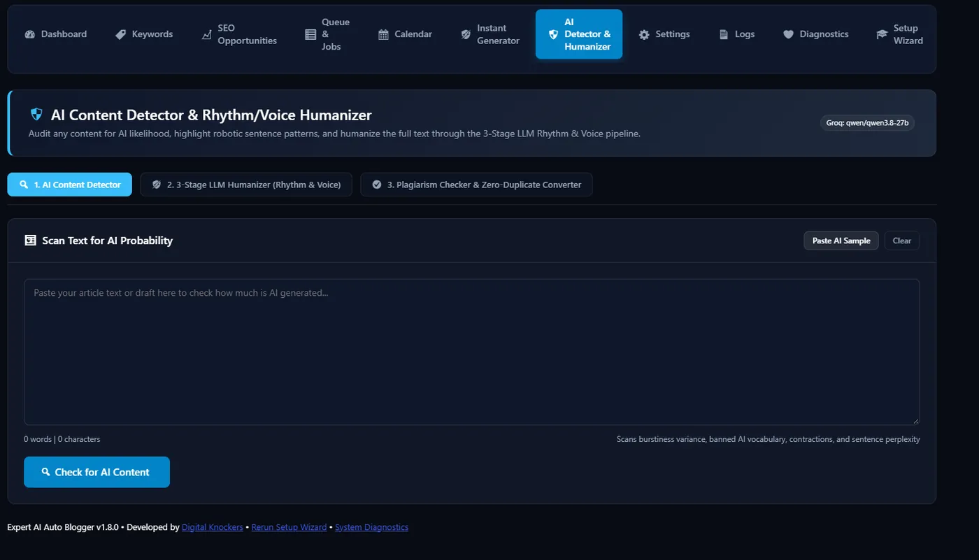View the Logs document icon

coord(724,34)
